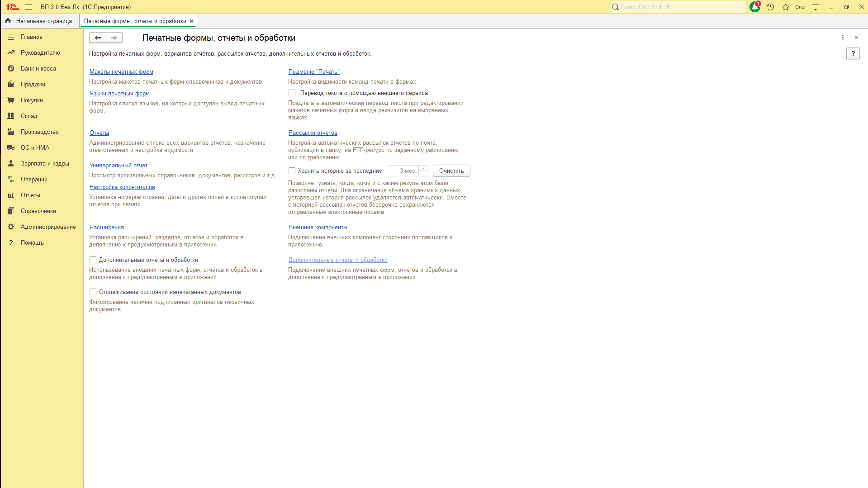Click the Администрирование gear icon
Viewport: 868px width, 488px height.
(x=11, y=227)
